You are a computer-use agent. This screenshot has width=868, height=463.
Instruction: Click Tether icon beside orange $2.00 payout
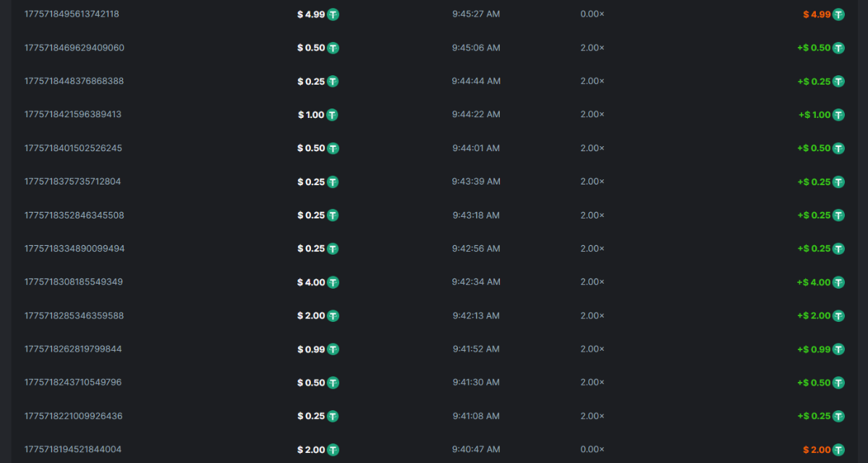[838, 450]
